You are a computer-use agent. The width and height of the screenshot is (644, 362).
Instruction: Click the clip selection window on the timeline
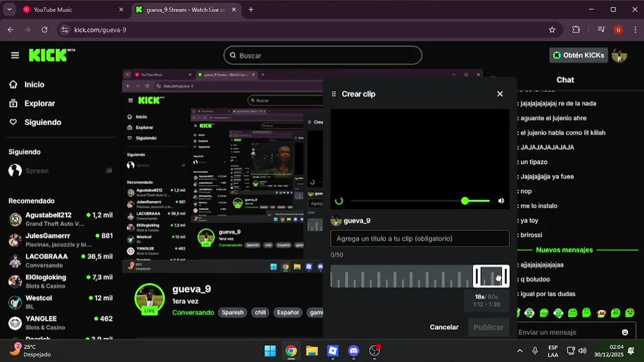(x=491, y=276)
